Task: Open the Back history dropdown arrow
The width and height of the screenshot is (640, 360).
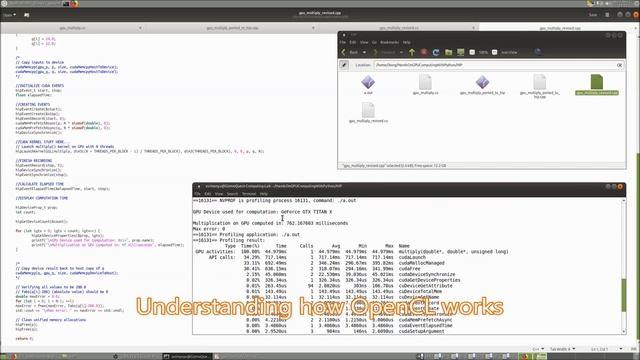Action: (x=364, y=52)
